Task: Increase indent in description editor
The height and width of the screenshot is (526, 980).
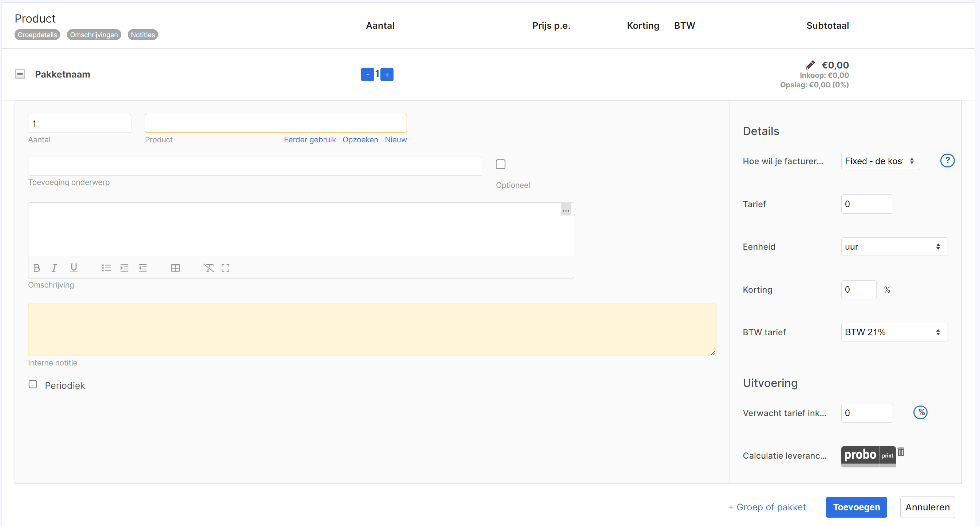Action: click(x=125, y=268)
